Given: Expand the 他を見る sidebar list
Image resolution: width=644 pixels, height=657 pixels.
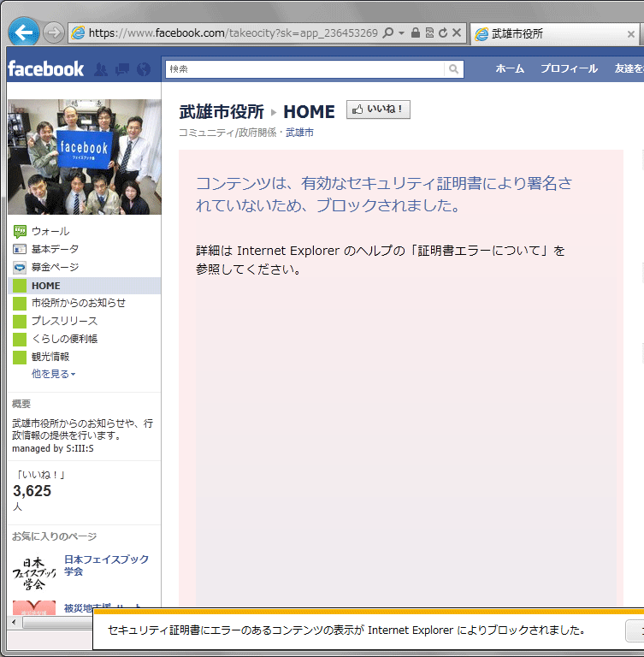Looking at the screenshot, I should (x=53, y=374).
